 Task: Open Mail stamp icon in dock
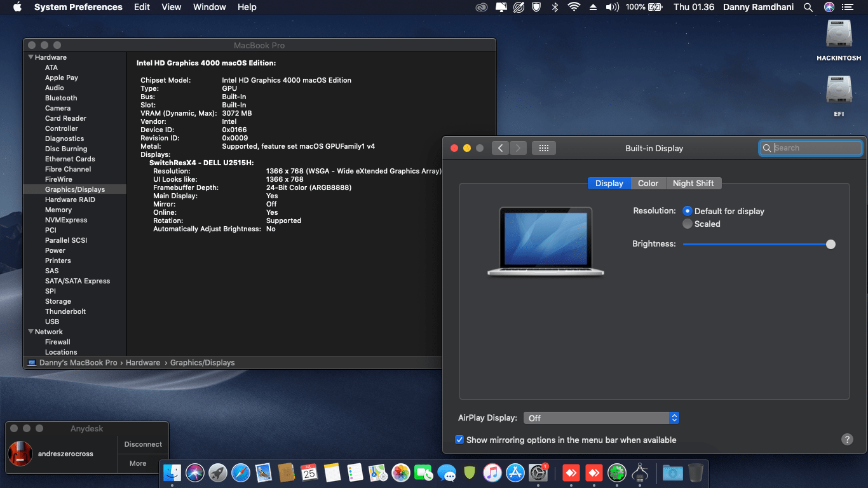pyautogui.click(x=264, y=473)
